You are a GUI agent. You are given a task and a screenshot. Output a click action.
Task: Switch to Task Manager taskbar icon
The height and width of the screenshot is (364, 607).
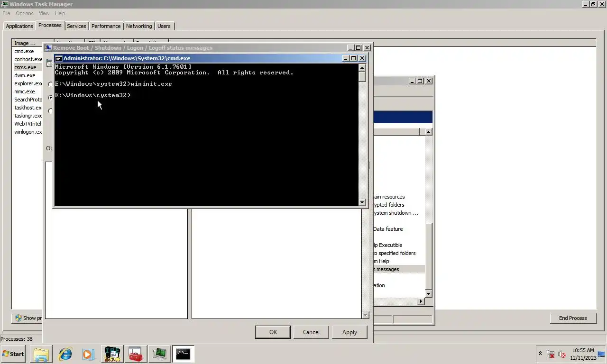(159, 354)
